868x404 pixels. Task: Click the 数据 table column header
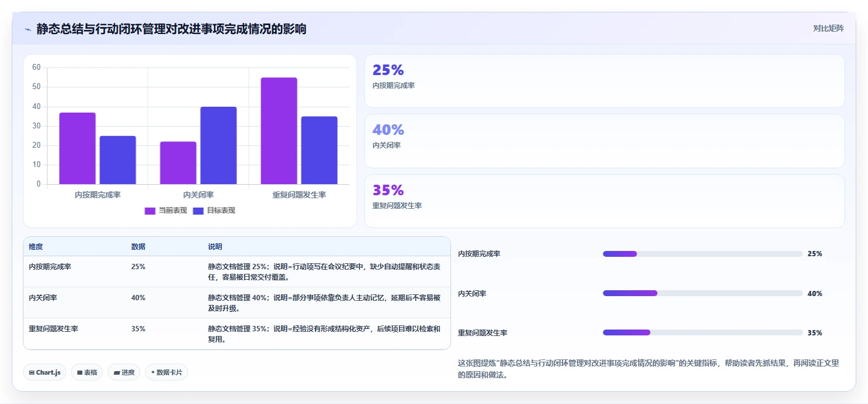click(138, 247)
